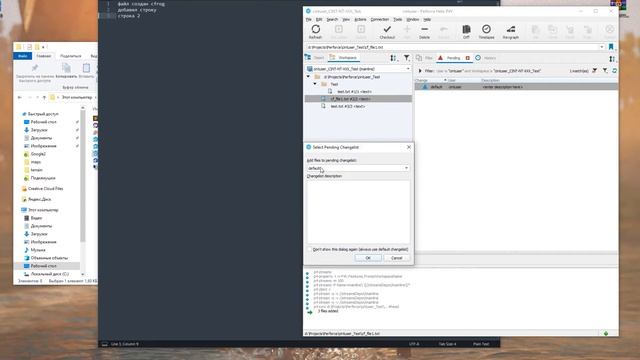Click the Pin to Quick access icon in Explorer
This screenshot has width=640, height=360.
[x=35, y=68]
